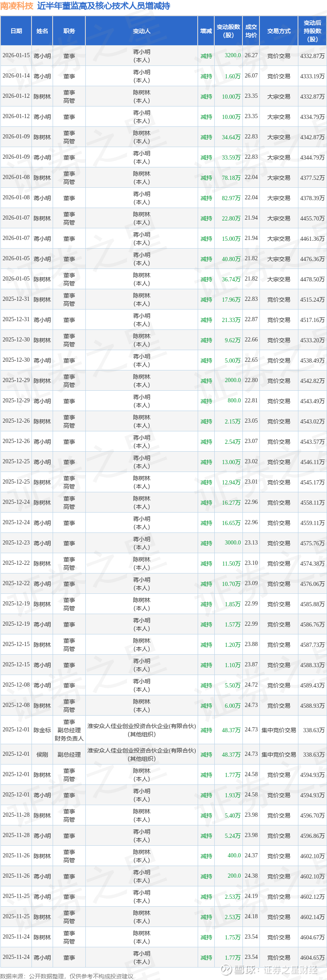
Task: Click the average price 23.88
Action: (x=251, y=644)
